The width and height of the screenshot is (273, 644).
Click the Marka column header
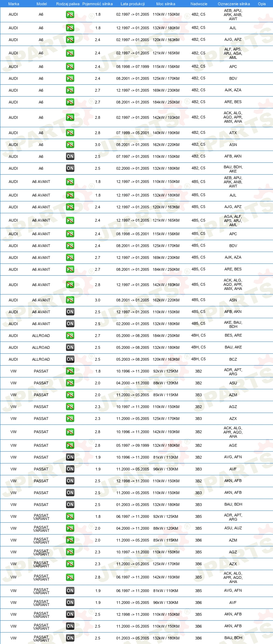[14, 4]
